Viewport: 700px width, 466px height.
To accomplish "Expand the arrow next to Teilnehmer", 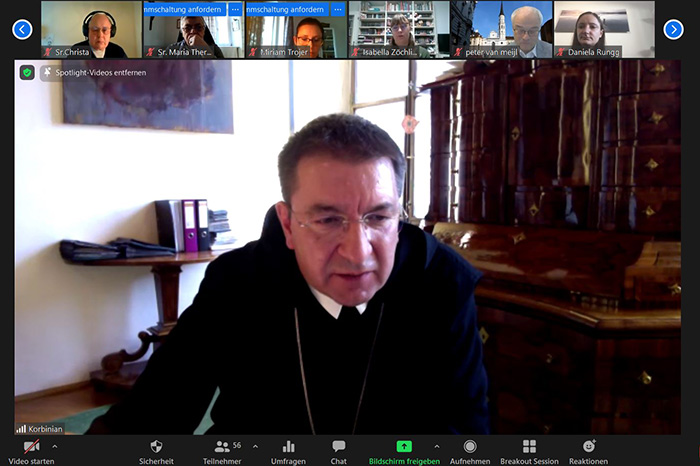I will (x=255, y=446).
